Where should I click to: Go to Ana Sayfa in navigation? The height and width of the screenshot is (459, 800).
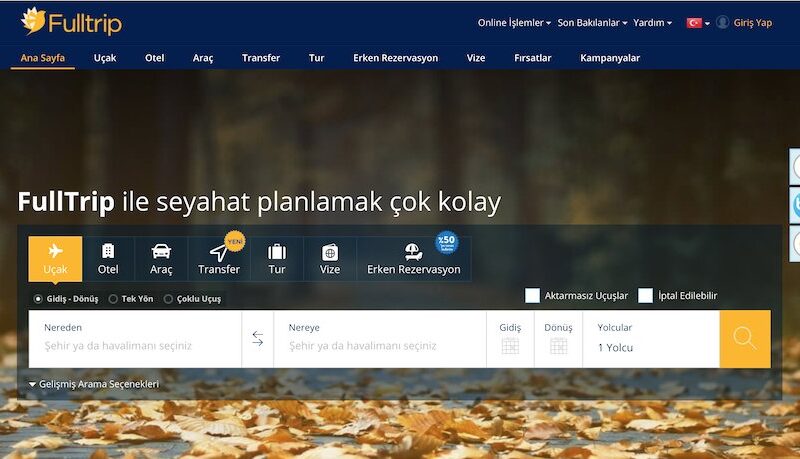[43, 58]
